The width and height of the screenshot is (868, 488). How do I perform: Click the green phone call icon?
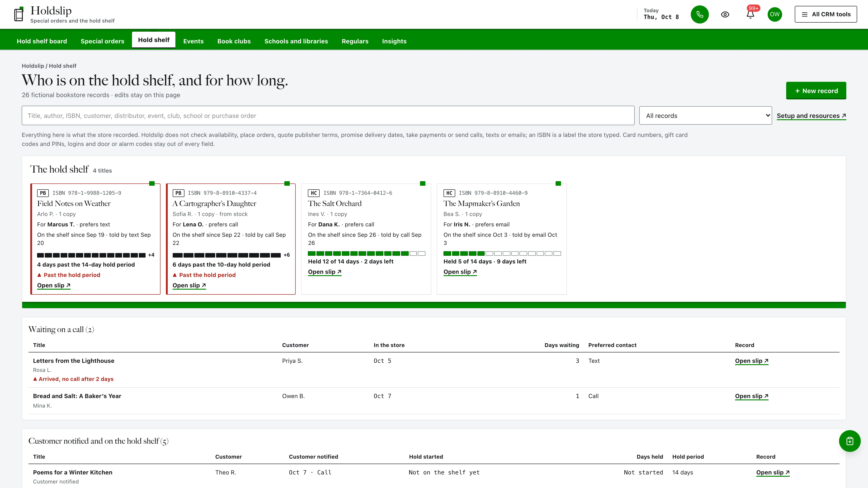point(700,14)
